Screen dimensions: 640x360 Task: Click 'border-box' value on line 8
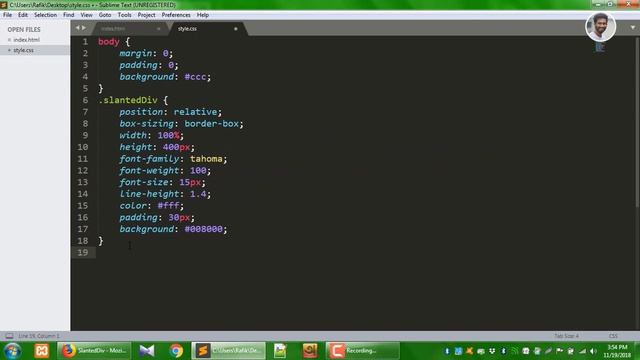pos(211,124)
